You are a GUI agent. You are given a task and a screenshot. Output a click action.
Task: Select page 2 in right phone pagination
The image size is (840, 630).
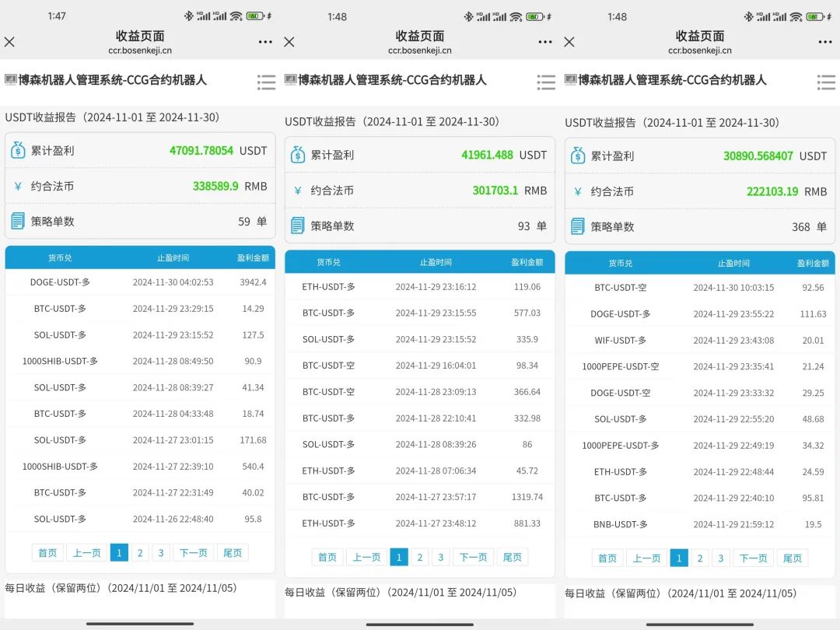[700, 558]
